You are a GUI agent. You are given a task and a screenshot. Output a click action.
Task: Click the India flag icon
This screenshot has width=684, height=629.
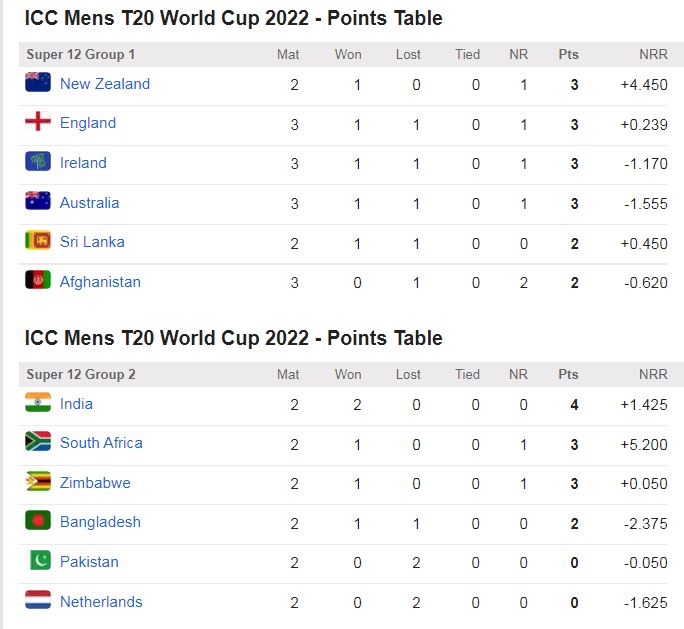pos(38,403)
